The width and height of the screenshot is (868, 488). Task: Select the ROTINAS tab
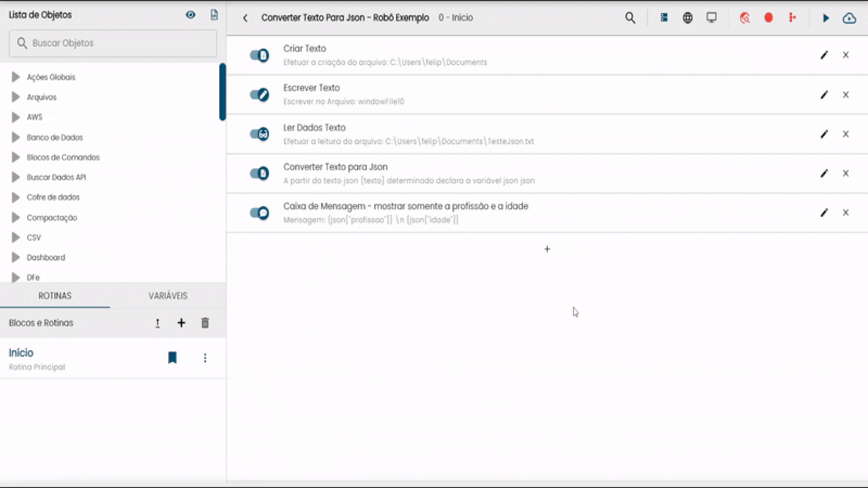point(55,296)
